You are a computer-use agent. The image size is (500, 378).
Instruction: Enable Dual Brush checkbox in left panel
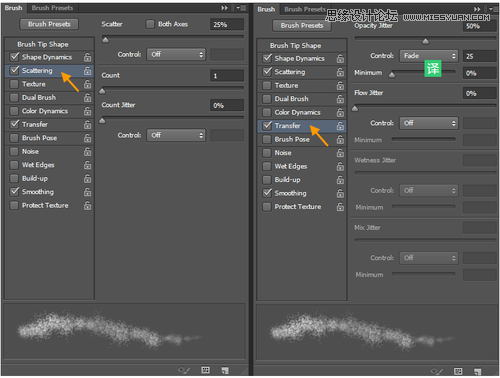click(14, 98)
